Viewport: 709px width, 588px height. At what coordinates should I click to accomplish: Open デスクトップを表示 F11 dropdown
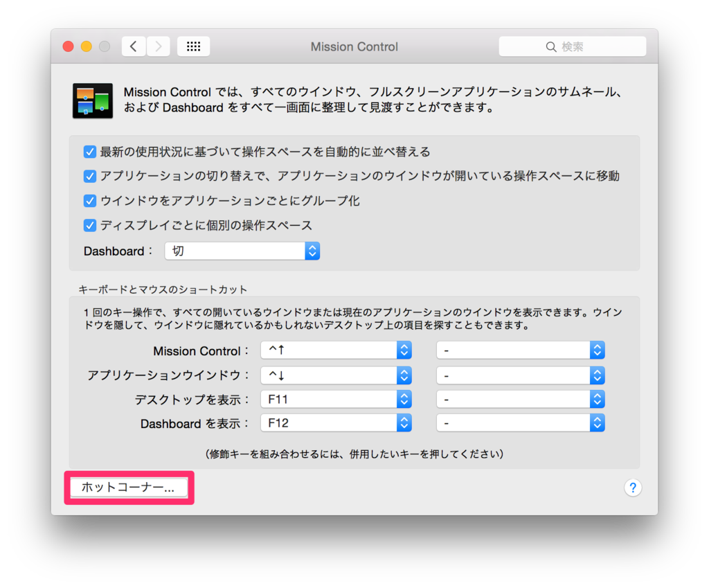pos(336,400)
